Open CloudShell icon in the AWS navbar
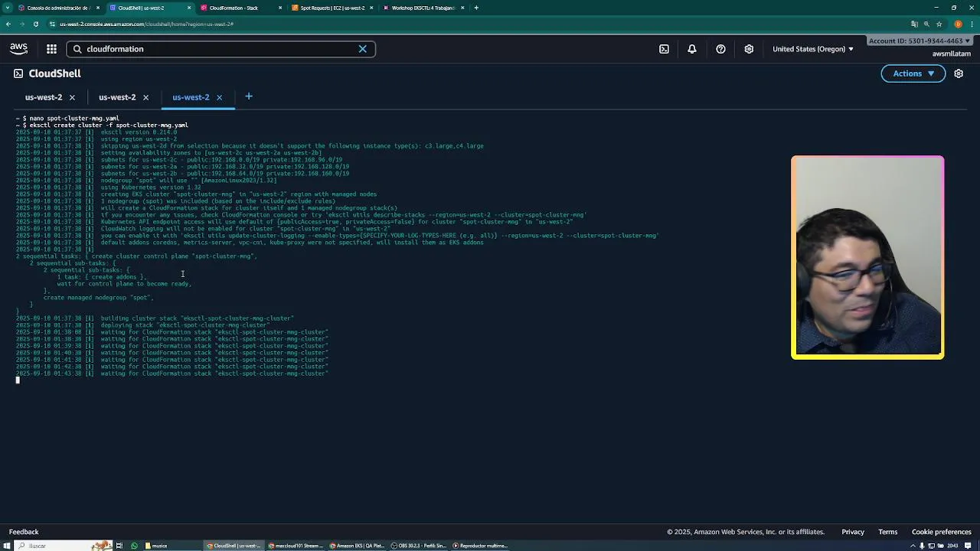 (664, 49)
